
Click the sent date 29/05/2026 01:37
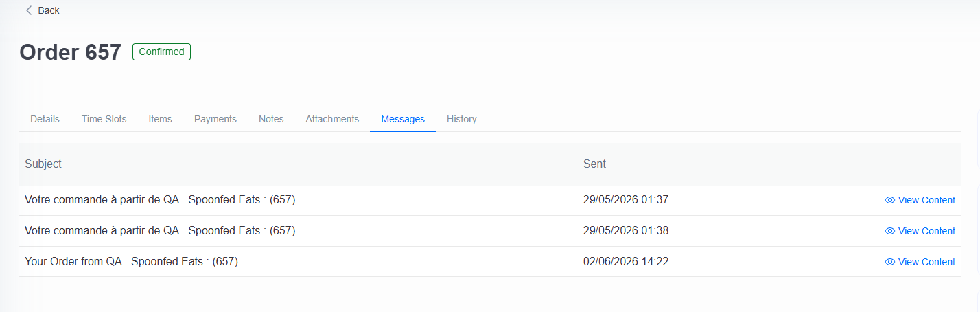626,200
